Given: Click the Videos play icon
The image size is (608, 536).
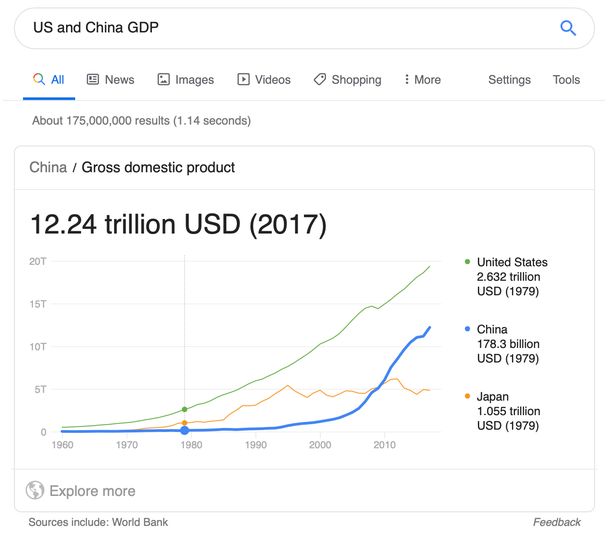Looking at the screenshot, I should point(243,80).
